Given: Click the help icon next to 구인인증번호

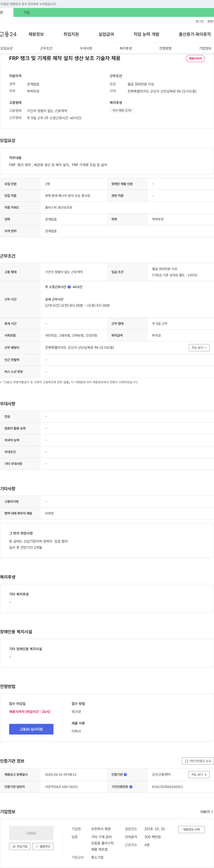Looking at the screenshot, I should click(131, 786).
